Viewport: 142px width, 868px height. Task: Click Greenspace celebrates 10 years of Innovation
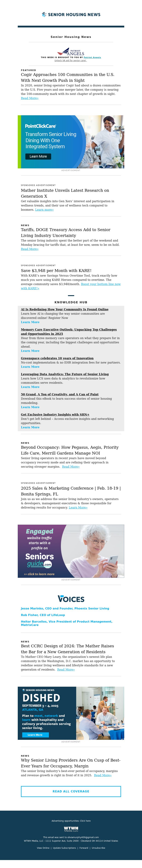click(57, 358)
